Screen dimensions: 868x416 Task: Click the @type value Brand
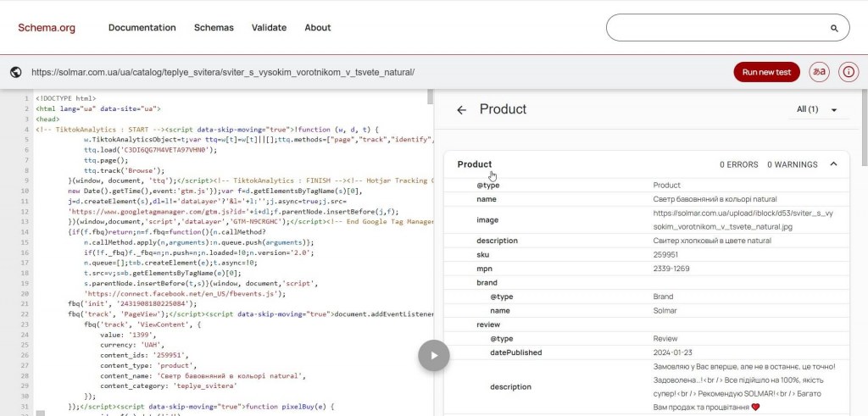[663, 297]
